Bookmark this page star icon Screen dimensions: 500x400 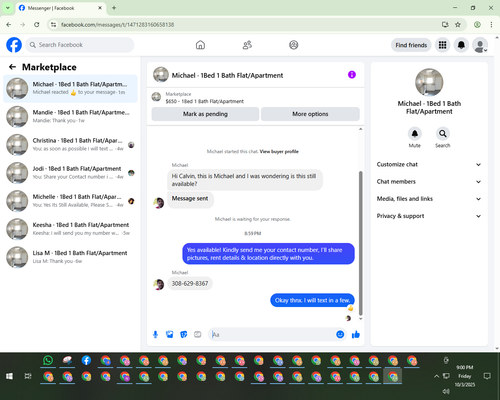(458, 25)
